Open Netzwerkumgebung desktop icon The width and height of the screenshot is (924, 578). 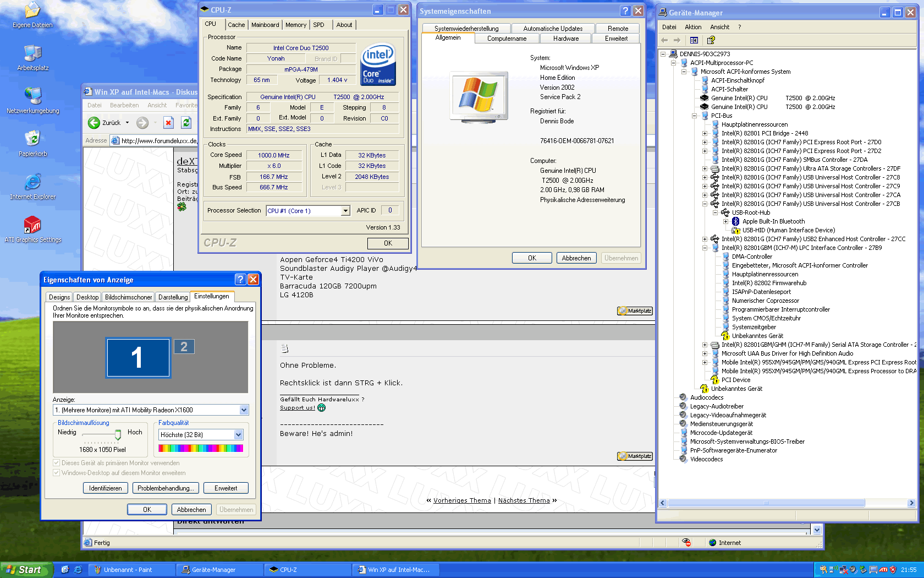(32, 100)
